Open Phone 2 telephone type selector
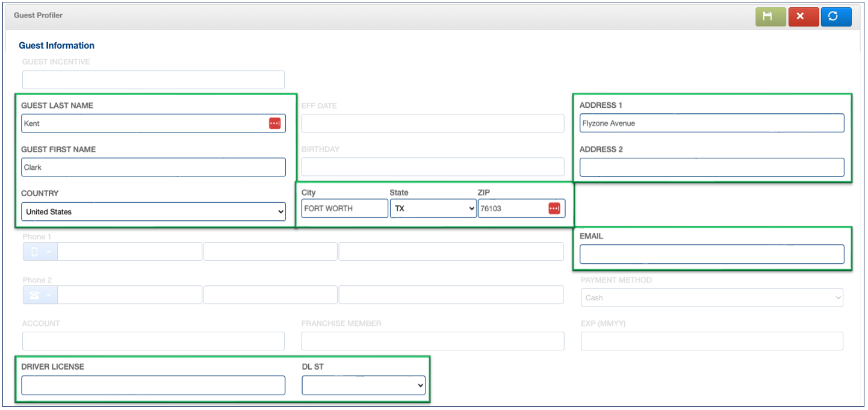 pyautogui.click(x=40, y=295)
